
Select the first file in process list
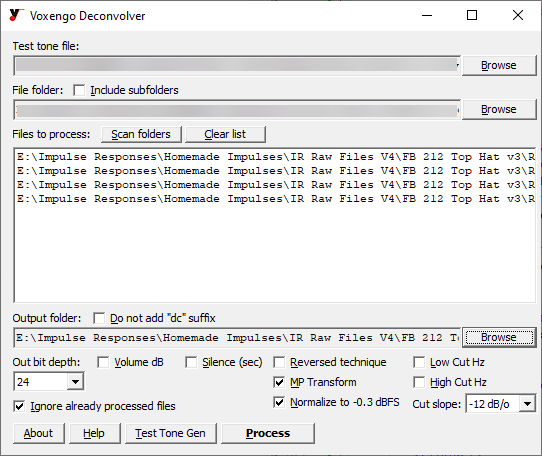(275, 157)
